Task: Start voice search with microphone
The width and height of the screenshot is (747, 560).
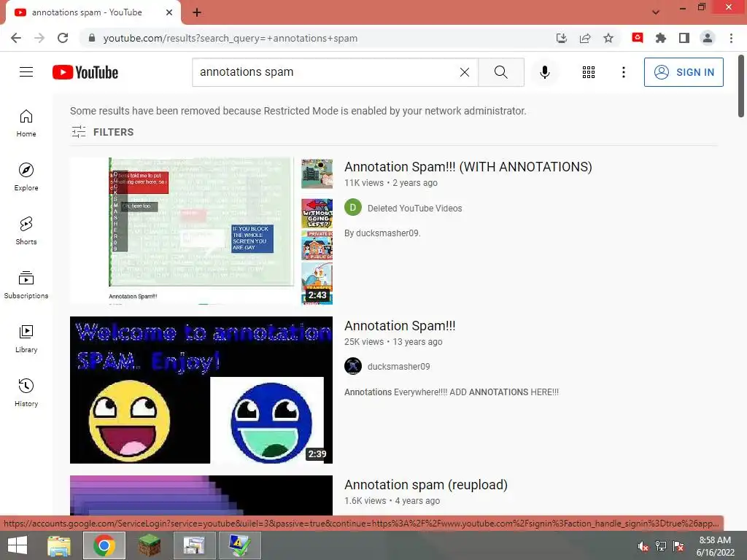Action: [545, 72]
